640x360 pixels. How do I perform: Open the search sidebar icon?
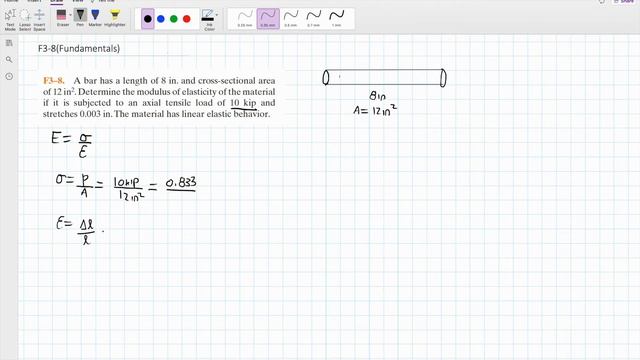[9, 60]
